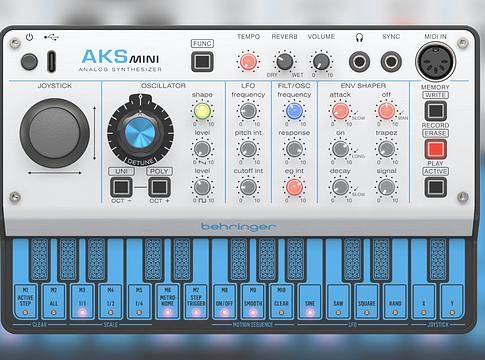Tap the M3 1/1 scale key
This screenshot has height=360, width=485.
tap(82, 301)
